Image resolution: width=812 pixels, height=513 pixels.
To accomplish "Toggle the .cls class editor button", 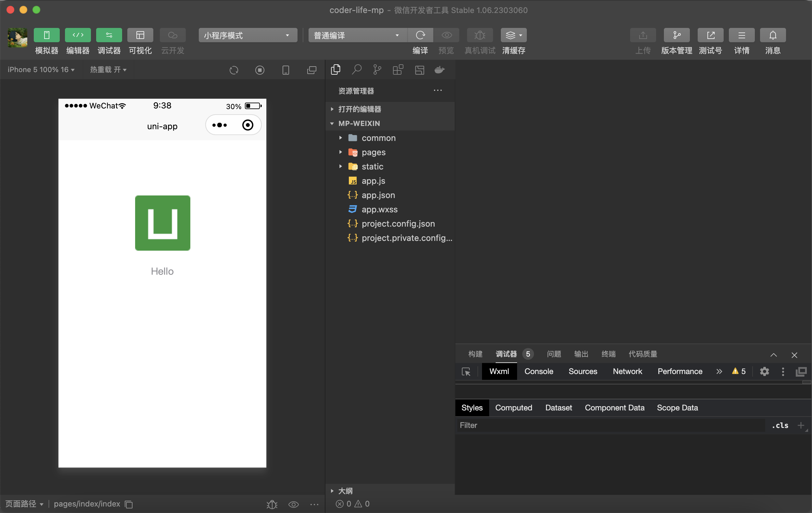I will (780, 425).
